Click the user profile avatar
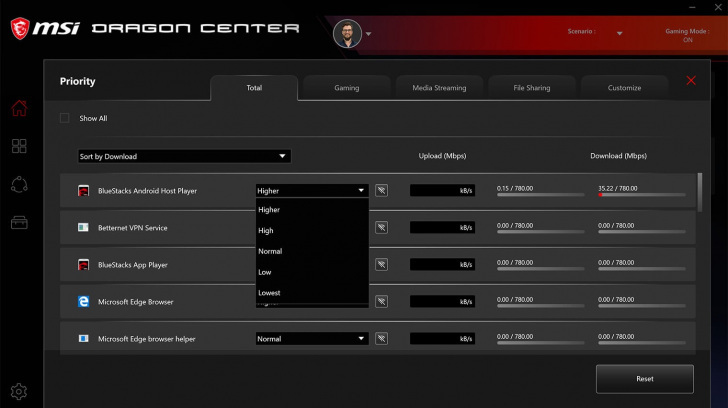Viewport: 728px width, 408px height. coord(347,33)
